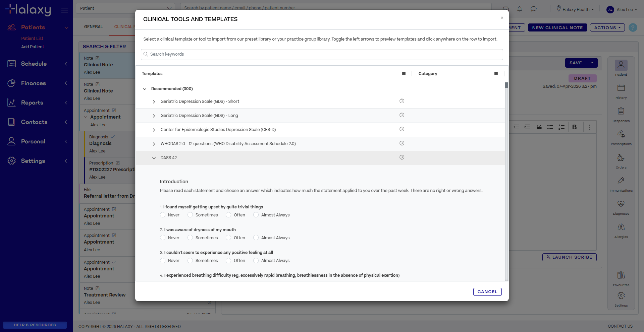The width and height of the screenshot is (644, 332).
Task: Expand the Reports menu in sidebar
Action: coord(37,103)
